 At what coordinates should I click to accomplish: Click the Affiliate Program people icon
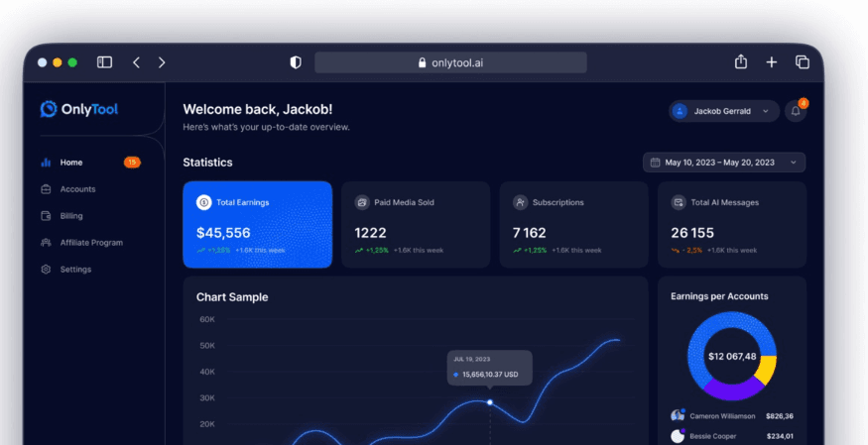[46, 243]
